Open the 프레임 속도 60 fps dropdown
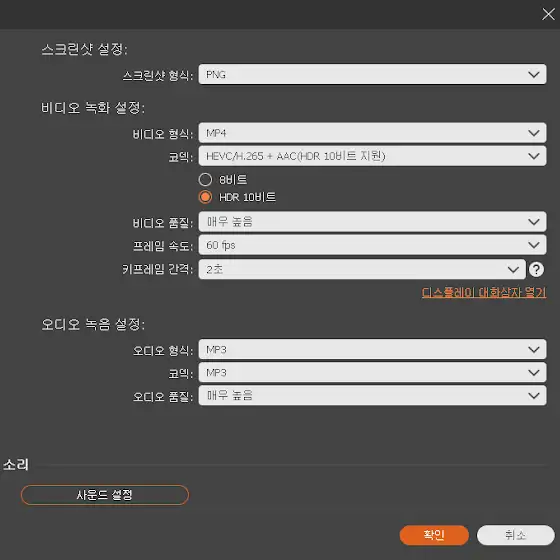 click(x=372, y=245)
